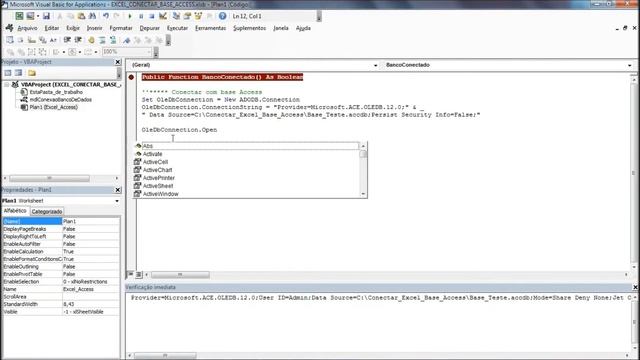Image resolution: width=640 pixels, height=360 pixels.
Task: Click the View Microsoft Excel toolbar icon
Action: (x=19, y=16)
